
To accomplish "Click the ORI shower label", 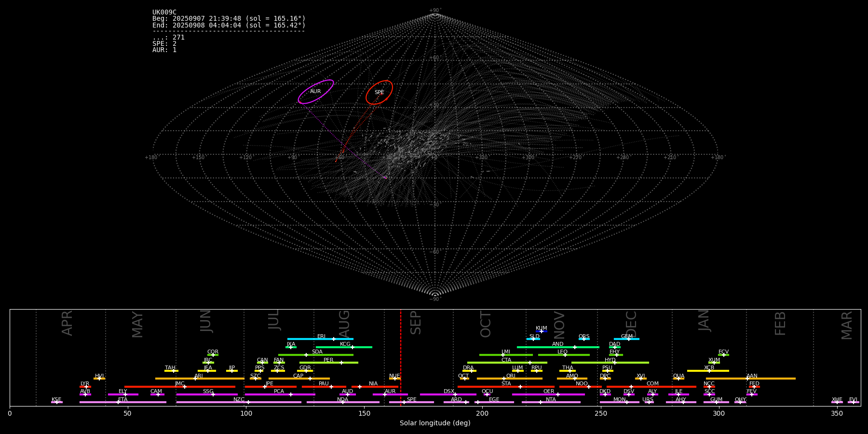I will [x=511, y=376].
